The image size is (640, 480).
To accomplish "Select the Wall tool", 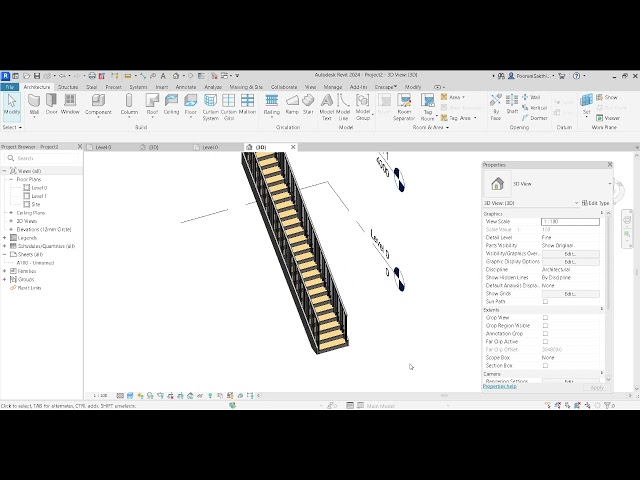I will [x=34, y=104].
